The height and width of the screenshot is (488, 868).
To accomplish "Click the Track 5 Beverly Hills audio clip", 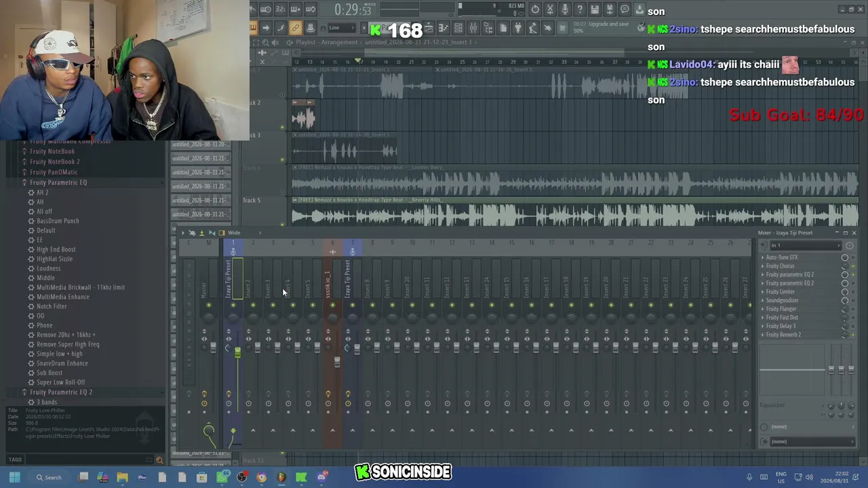I will 575,211.
